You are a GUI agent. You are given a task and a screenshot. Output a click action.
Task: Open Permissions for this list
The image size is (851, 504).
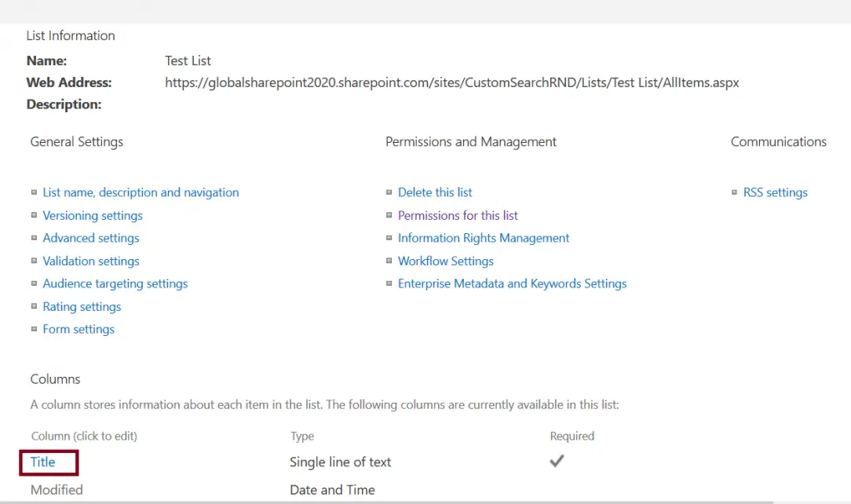coord(458,215)
